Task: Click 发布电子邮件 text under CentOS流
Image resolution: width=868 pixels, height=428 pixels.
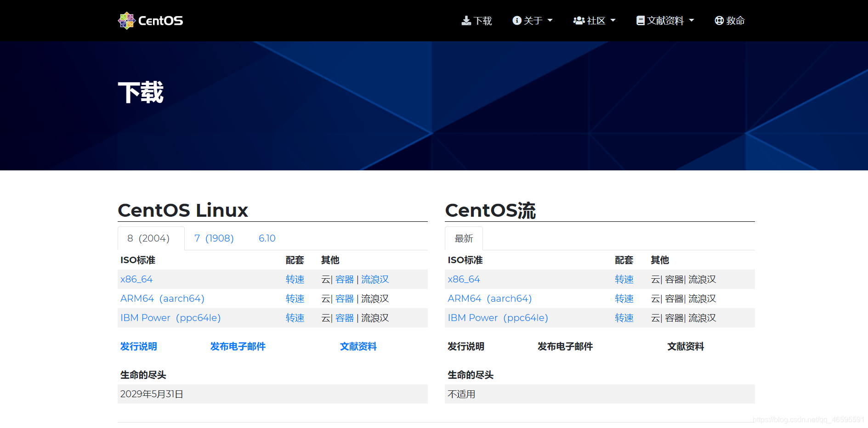Action: tap(565, 346)
